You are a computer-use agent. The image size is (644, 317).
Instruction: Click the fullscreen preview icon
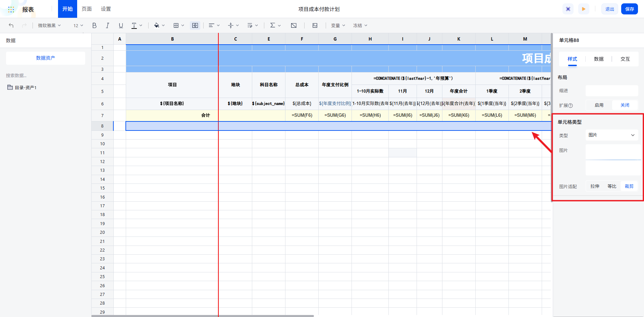point(568,9)
